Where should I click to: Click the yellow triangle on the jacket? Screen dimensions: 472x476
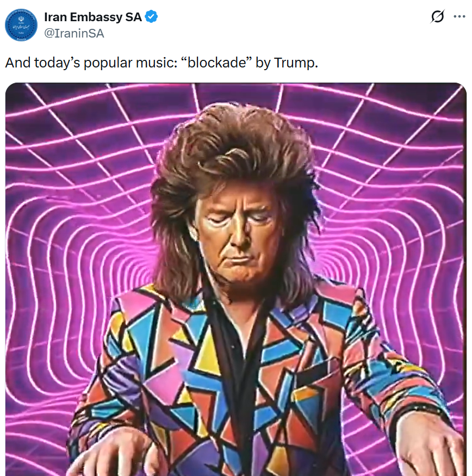tap(209, 352)
